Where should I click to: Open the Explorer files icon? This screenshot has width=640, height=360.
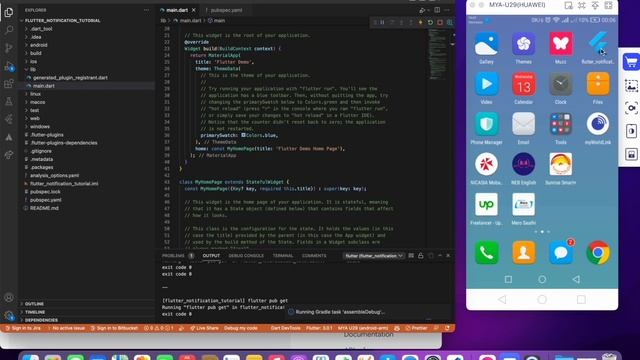click(x=9, y=12)
